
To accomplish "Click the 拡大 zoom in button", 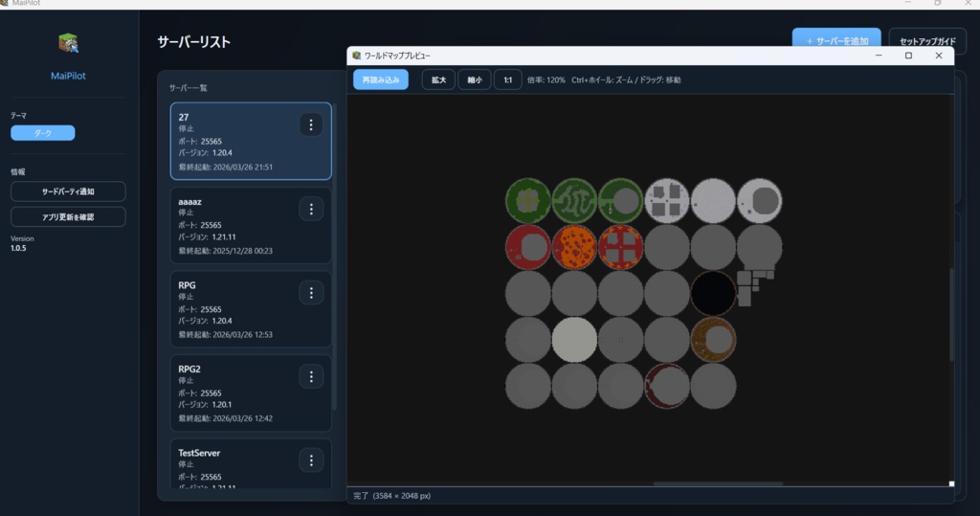I will 438,80.
